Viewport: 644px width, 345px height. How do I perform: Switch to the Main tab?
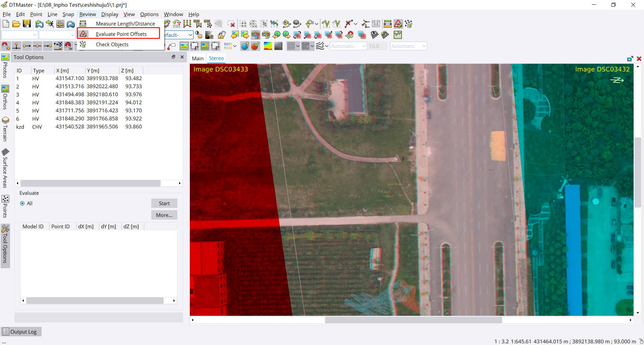[x=198, y=58]
